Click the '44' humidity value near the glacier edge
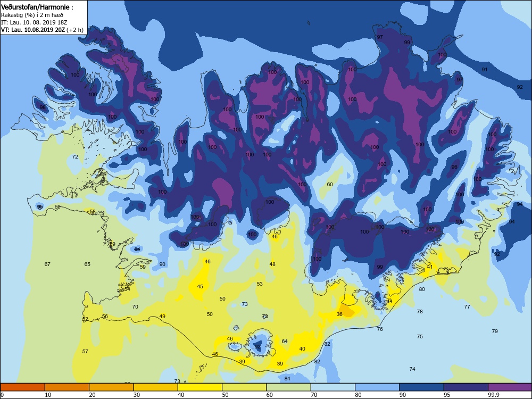 click(389, 301)
